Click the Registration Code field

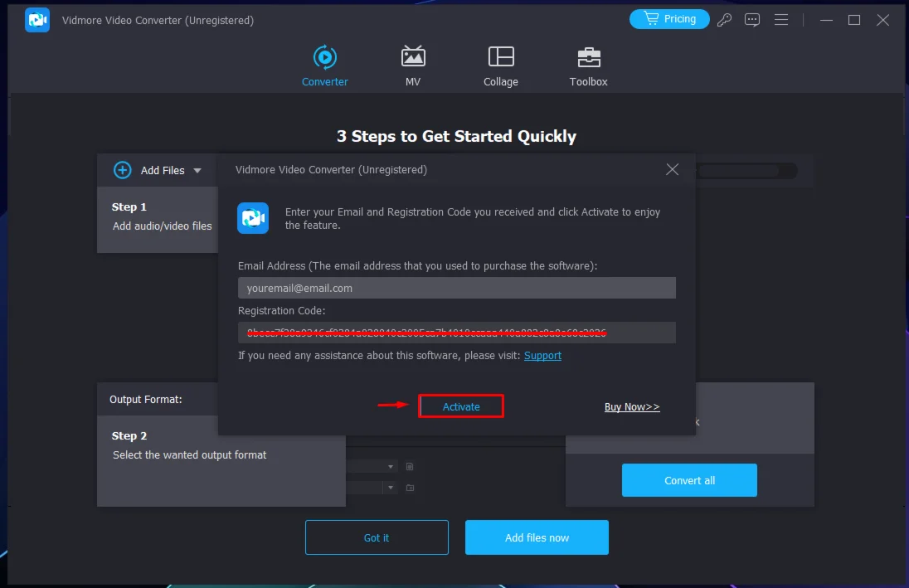456,333
